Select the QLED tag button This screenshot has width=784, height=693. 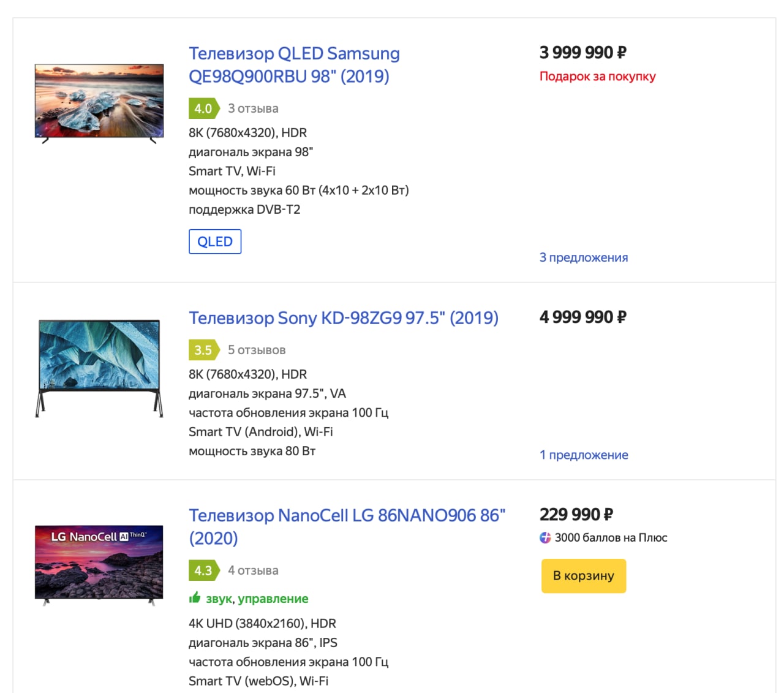(x=215, y=241)
